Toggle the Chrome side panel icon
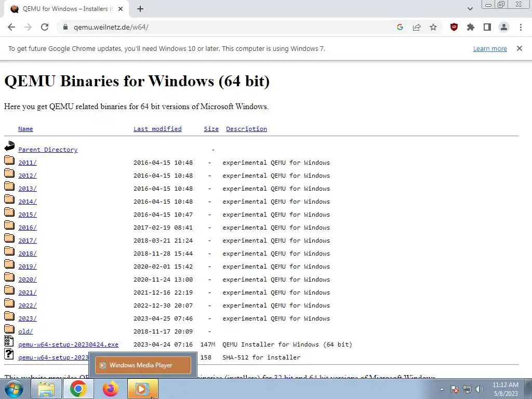The image size is (532, 399). pyautogui.click(x=487, y=27)
